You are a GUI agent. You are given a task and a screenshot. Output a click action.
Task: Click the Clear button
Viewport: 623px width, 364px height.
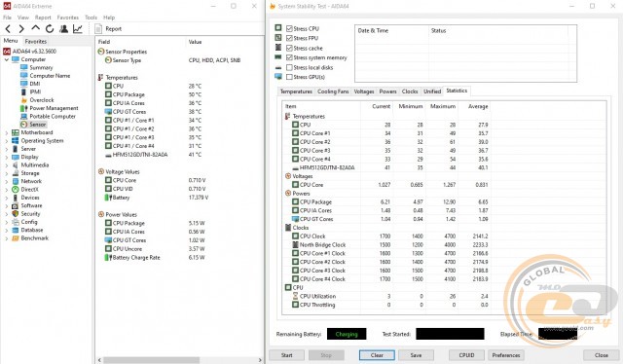pos(377,355)
